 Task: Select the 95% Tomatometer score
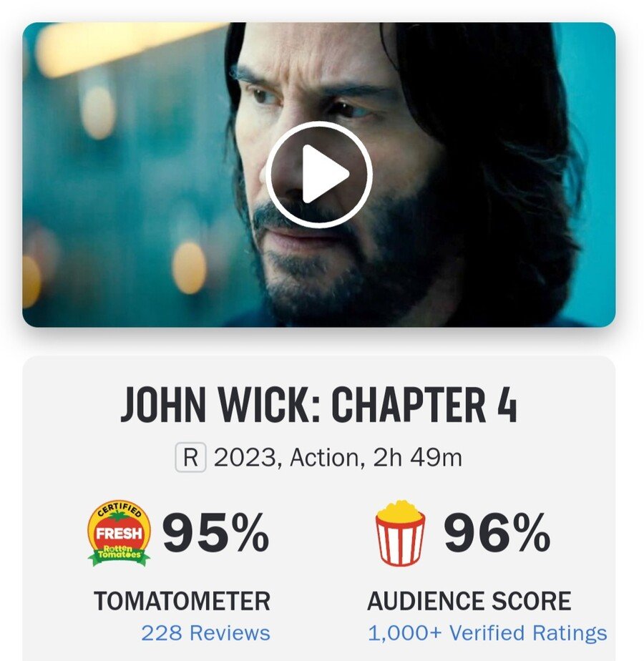click(x=215, y=532)
